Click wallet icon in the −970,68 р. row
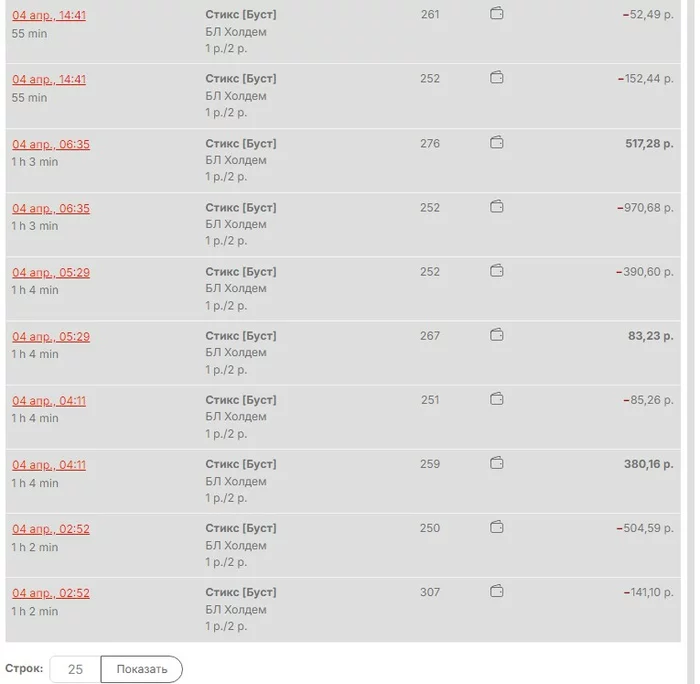 point(497,207)
